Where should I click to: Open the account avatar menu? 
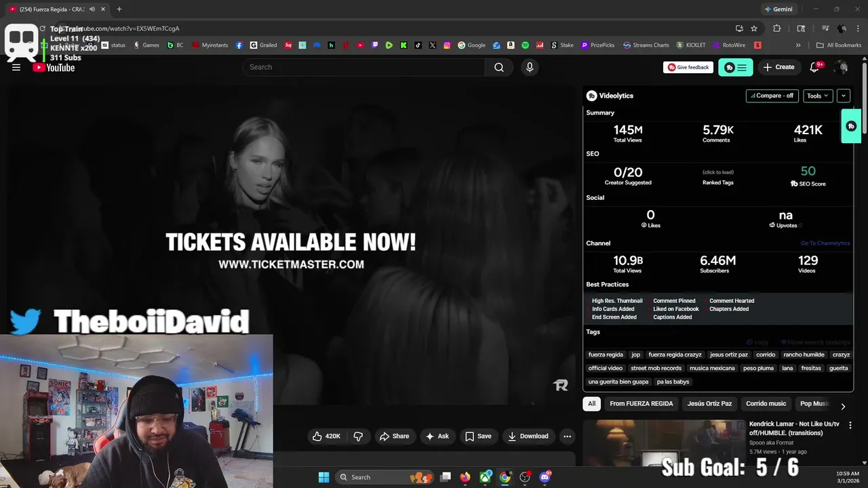tap(842, 67)
